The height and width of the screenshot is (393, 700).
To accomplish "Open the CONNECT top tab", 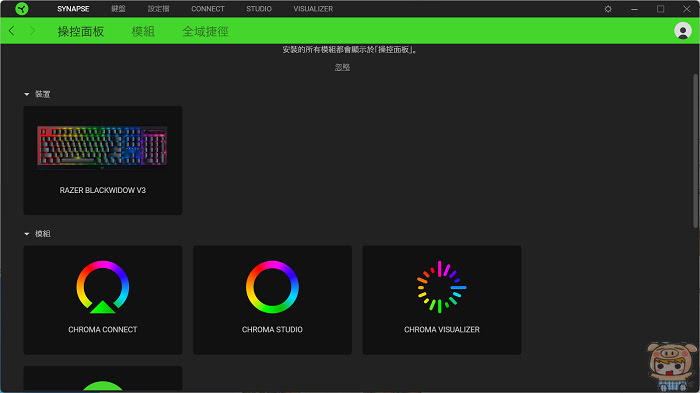I will [208, 9].
